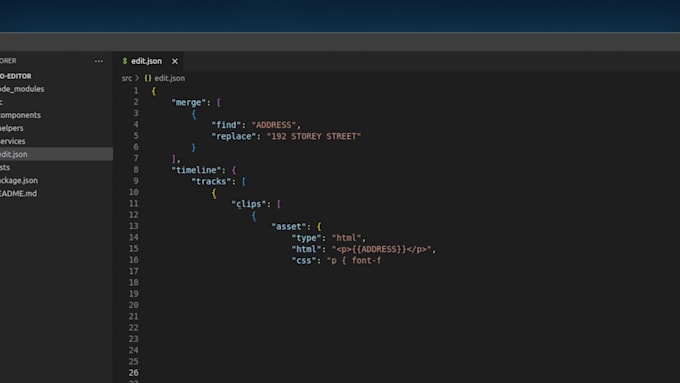This screenshot has width=680, height=383.
Task: Expand the helpers folder
Action: click(x=12, y=128)
